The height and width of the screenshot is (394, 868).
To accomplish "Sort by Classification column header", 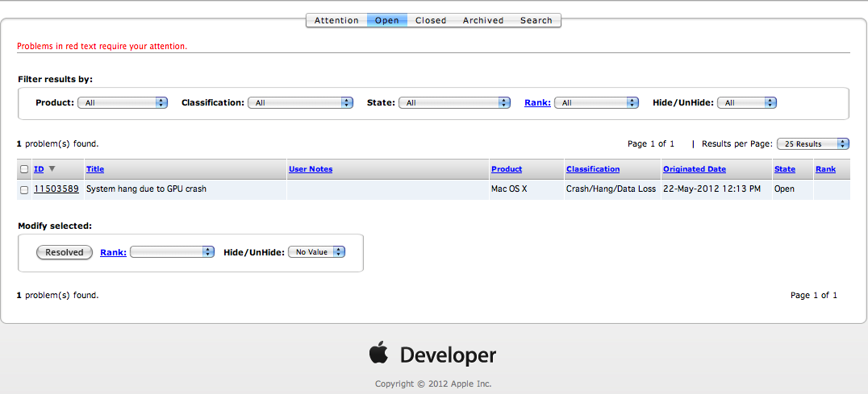I will pos(593,169).
